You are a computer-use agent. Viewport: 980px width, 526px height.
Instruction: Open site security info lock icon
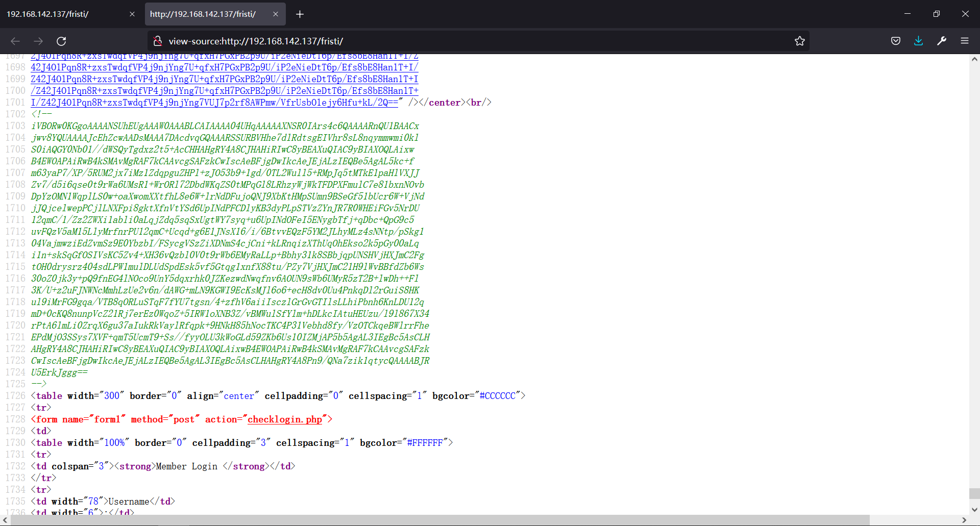tap(158, 41)
